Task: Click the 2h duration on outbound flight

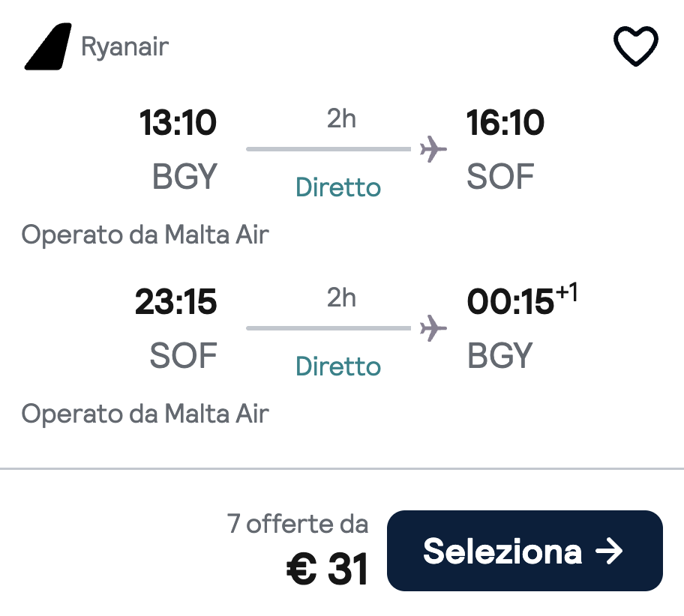Action: 342,118
